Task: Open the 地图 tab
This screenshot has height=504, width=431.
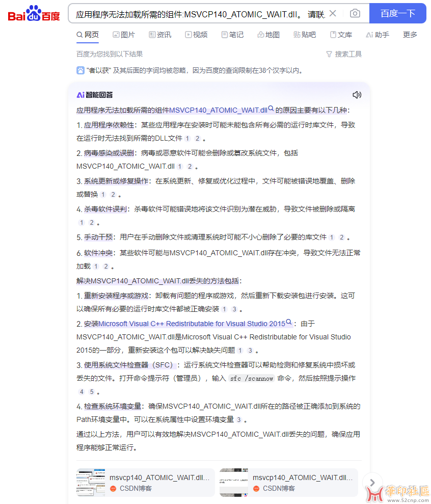Action: 268,35
